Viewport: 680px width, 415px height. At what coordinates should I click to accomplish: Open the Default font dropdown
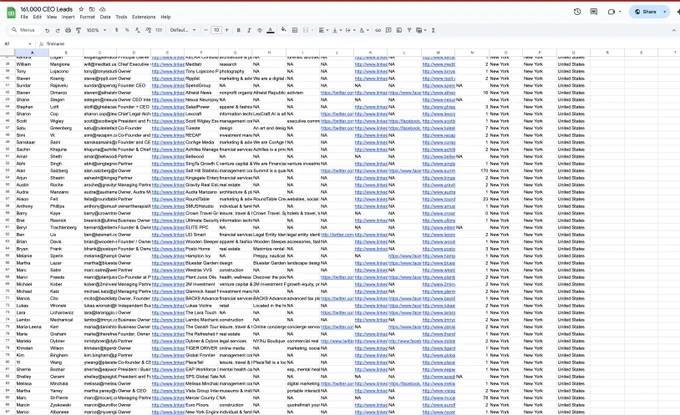click(x=183, y=30)
